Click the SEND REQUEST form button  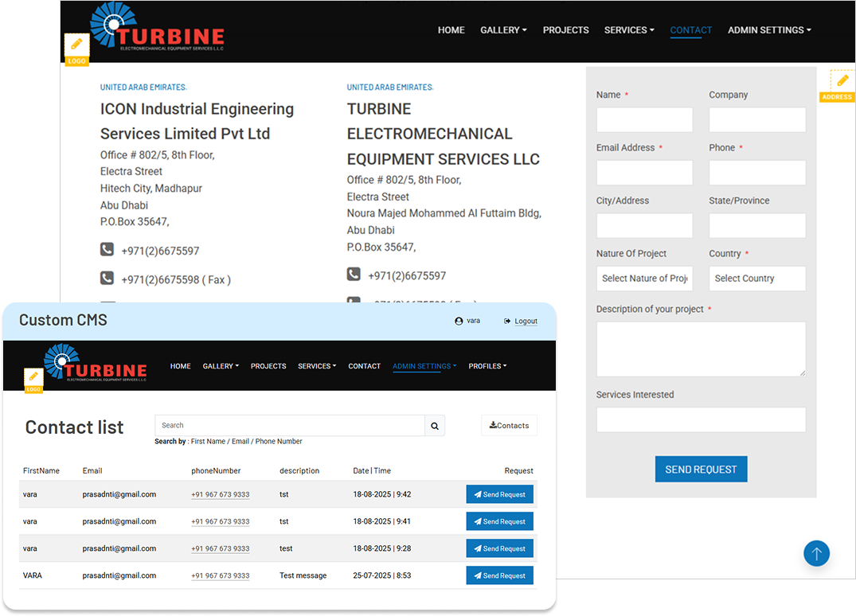click(701, 470)
